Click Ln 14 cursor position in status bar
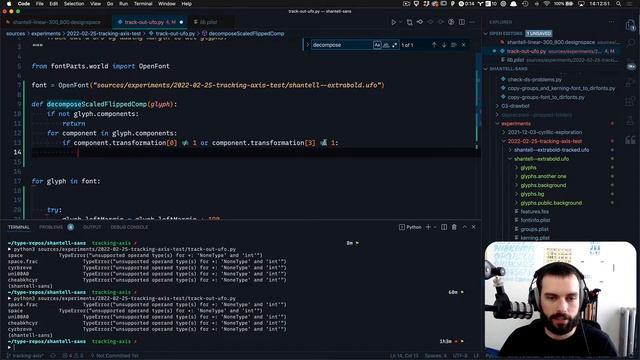Screen dimensions: 640x360 point(403,356)
